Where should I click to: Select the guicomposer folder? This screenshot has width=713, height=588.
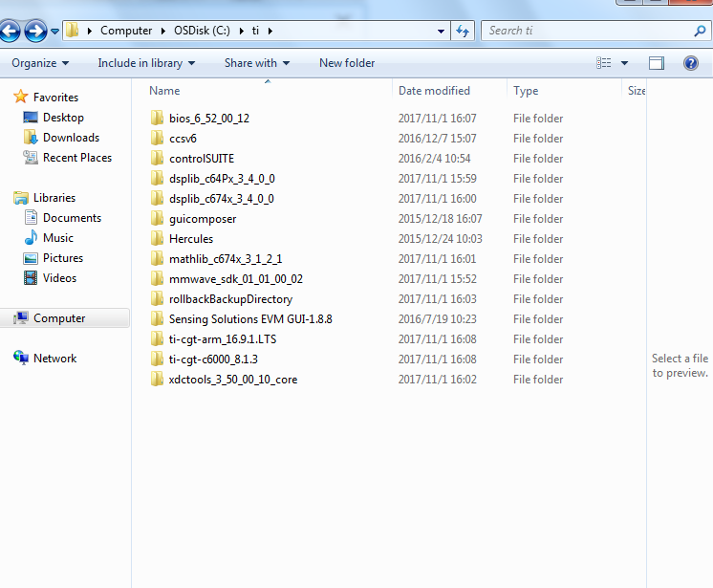pyautogui.click(x=203, y=219)
